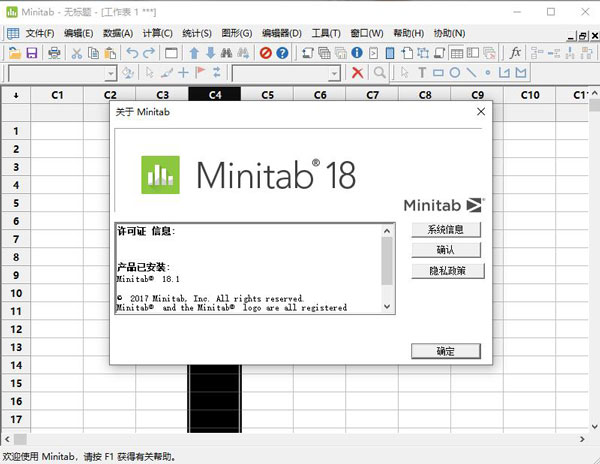Select the magnifier zoom icon

click(x=379, y=73)
